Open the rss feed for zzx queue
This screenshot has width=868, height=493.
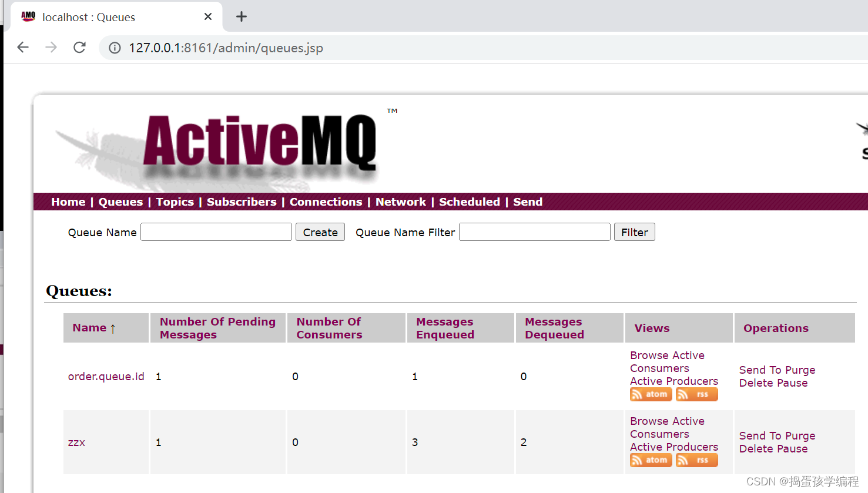coord(696,460)
